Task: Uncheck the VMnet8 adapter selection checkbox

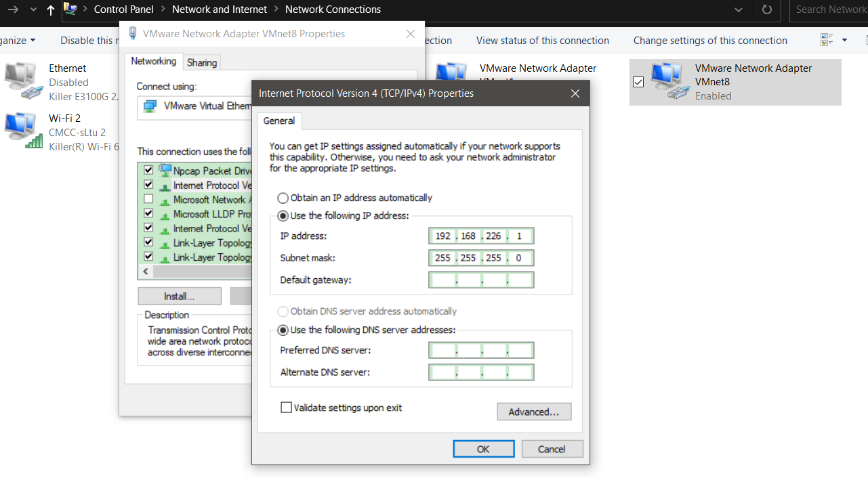Action: pyautogui.click(x=638, y=82)
